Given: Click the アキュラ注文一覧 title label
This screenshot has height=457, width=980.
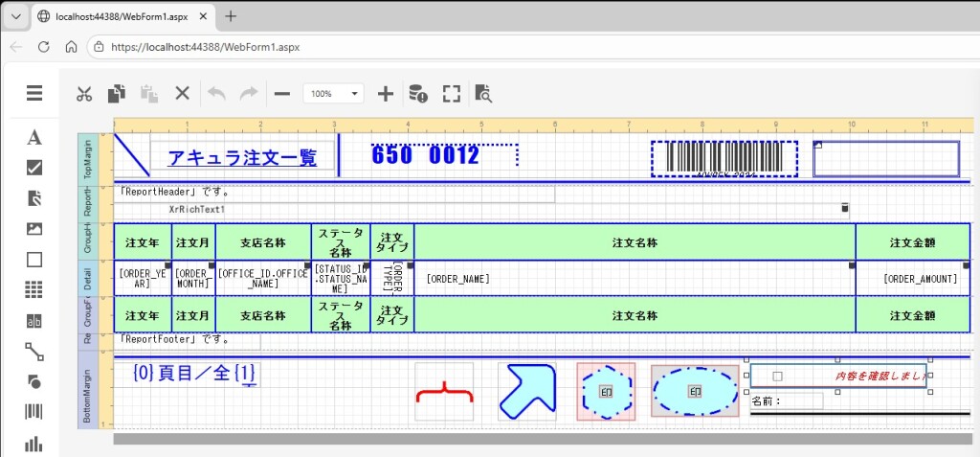Looking at the screenshot, I should point(242,158).
